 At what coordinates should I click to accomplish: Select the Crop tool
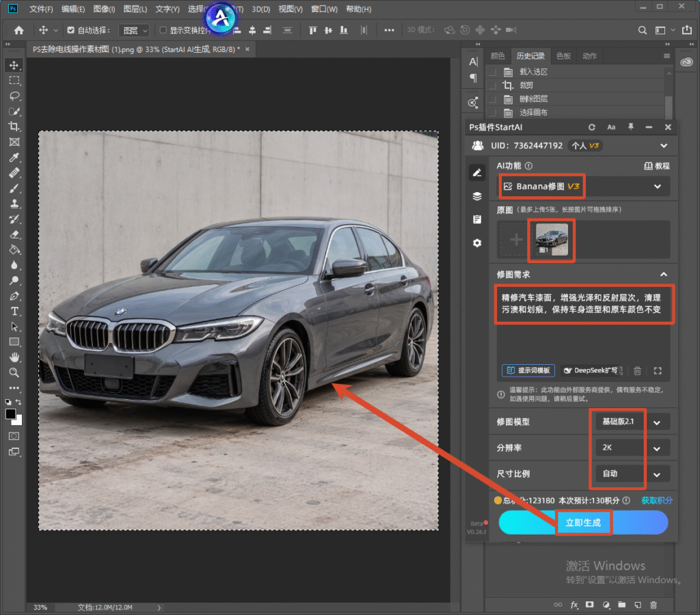point(14,126)
